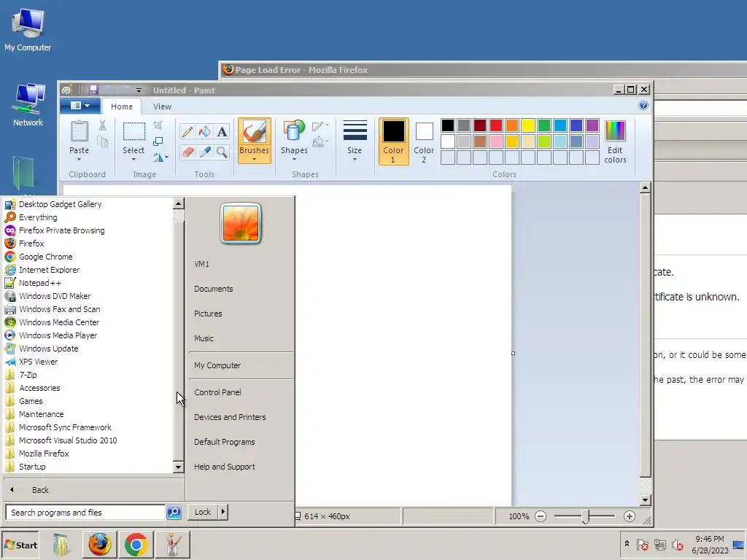Open Documents from the Start menu

point(214,289)
